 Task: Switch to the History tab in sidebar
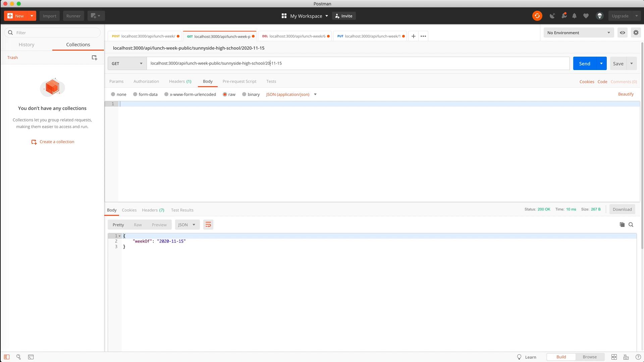pos(26,44)
